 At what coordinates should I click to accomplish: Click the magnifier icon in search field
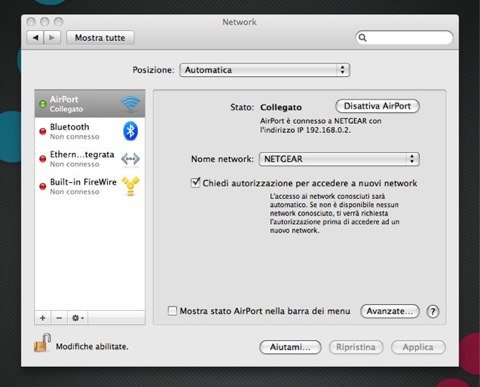click(x=363, y=38)
